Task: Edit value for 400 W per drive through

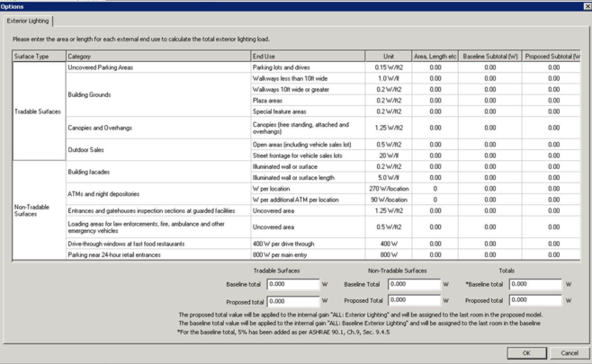Action: [x=435, y=244]
